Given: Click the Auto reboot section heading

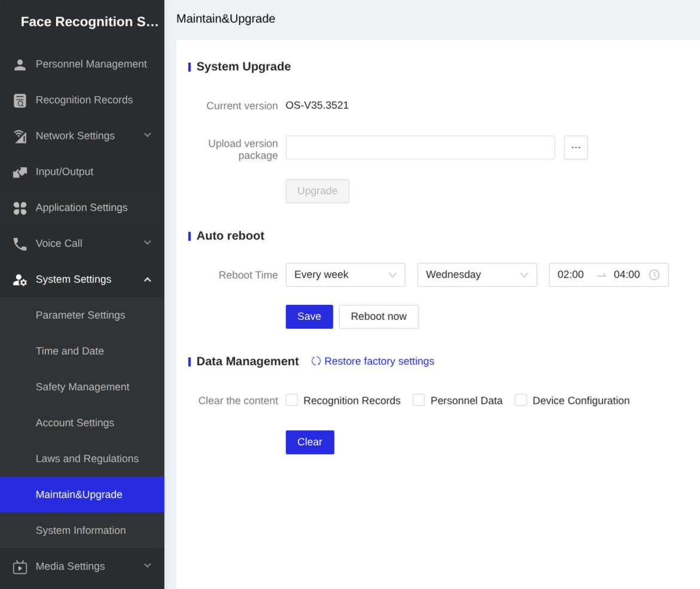Looking at the screenshot, I should [230, 236].
